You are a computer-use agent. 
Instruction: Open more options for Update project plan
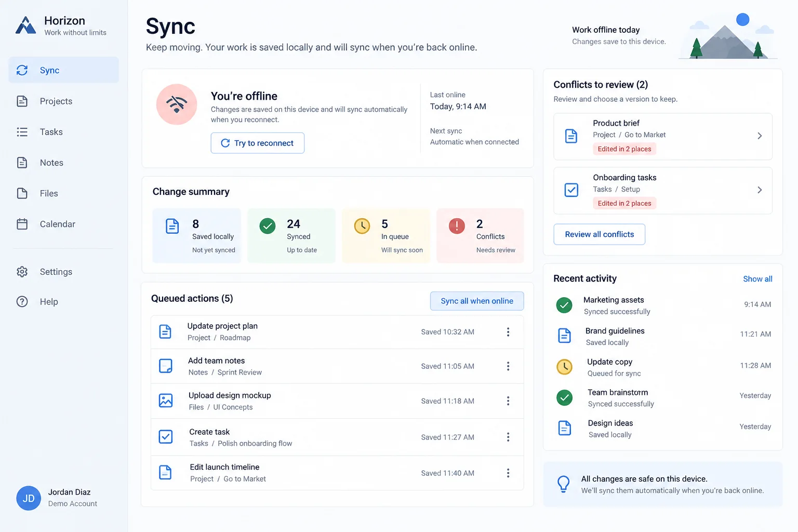(x=508, y=332)
